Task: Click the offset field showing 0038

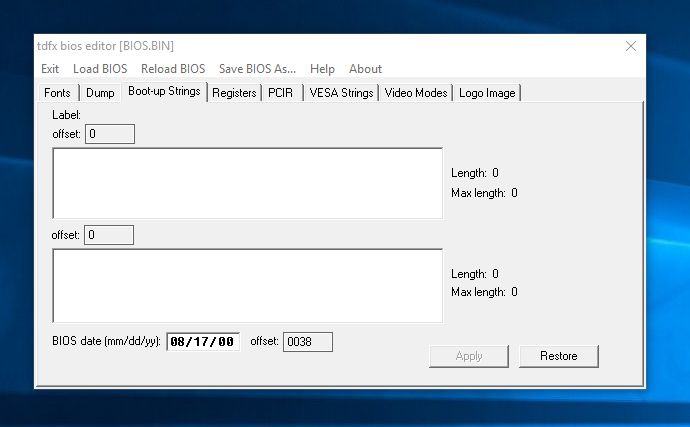Action: [308, 342]
